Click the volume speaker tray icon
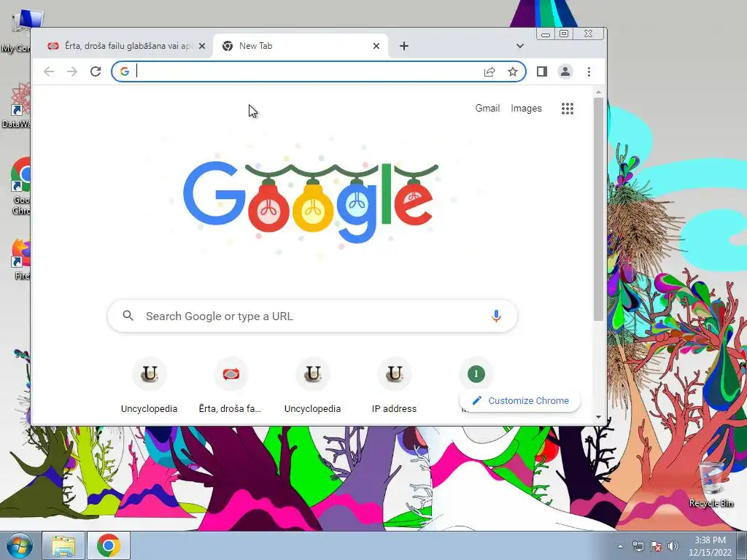The height and width of the screenshot is (560, 747). 673,546
